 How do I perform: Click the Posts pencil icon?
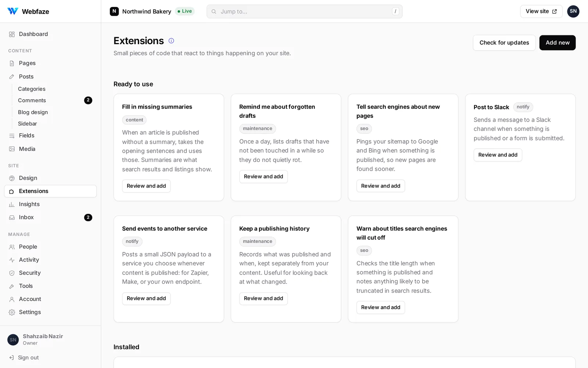(x=12, y=77)
